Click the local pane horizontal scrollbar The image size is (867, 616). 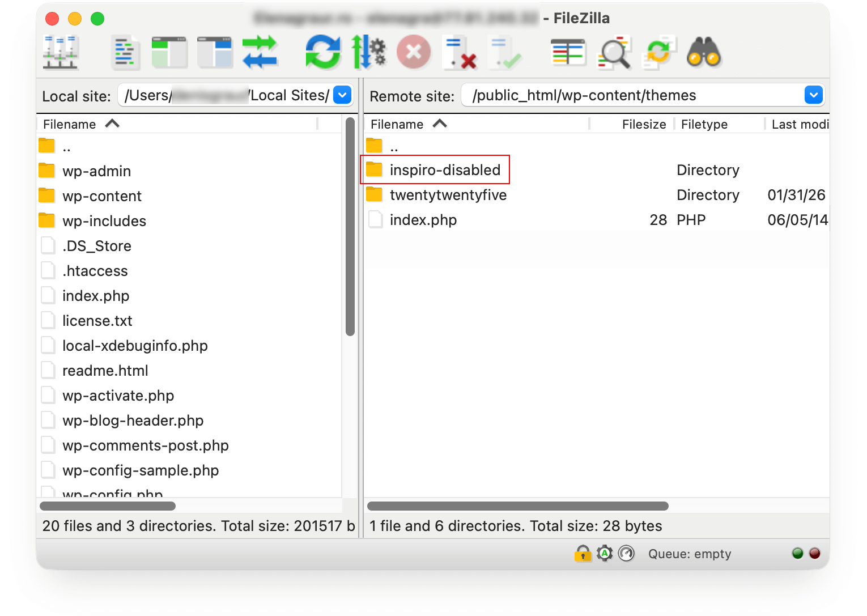[x=108, y=506]
